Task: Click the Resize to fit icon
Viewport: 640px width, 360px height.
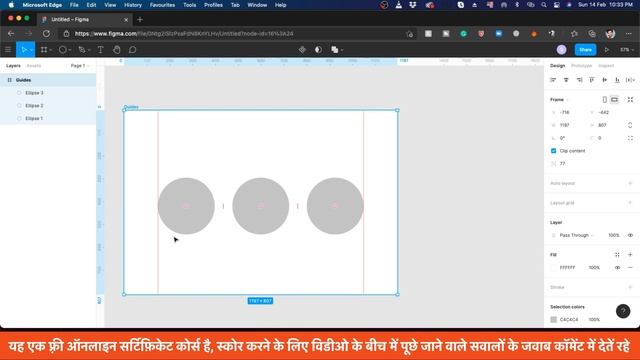Action: 630,100
